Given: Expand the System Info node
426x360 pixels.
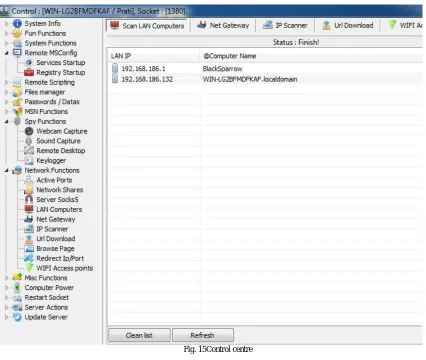Looking at the screenshot, I should point(6,24).
